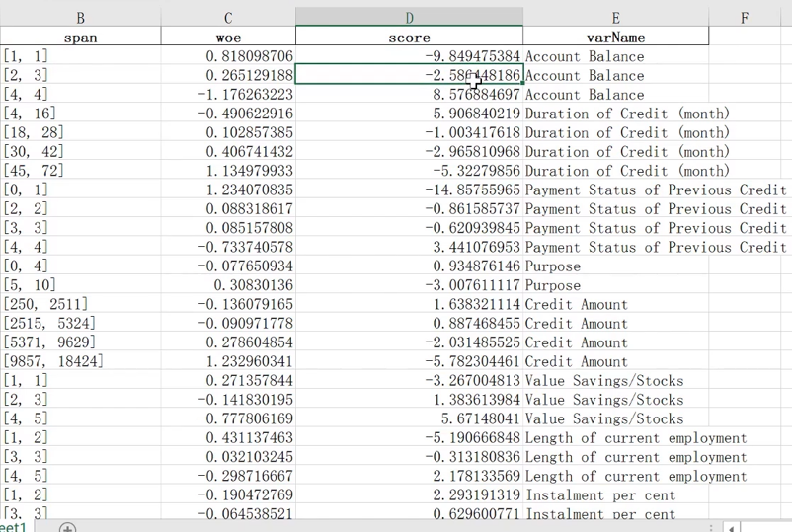The width and height of the screenshot is (792, 532).
Task: Select column B header
Action: 80,18
